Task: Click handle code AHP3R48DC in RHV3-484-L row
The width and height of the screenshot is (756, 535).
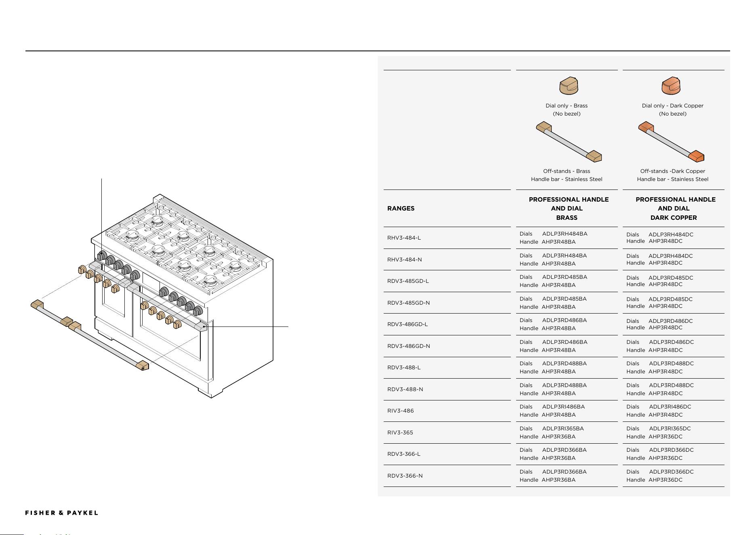Action: click(666, 241)
